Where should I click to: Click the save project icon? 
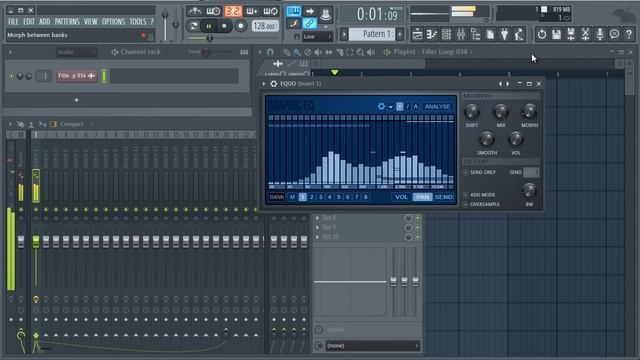[556, 35]
